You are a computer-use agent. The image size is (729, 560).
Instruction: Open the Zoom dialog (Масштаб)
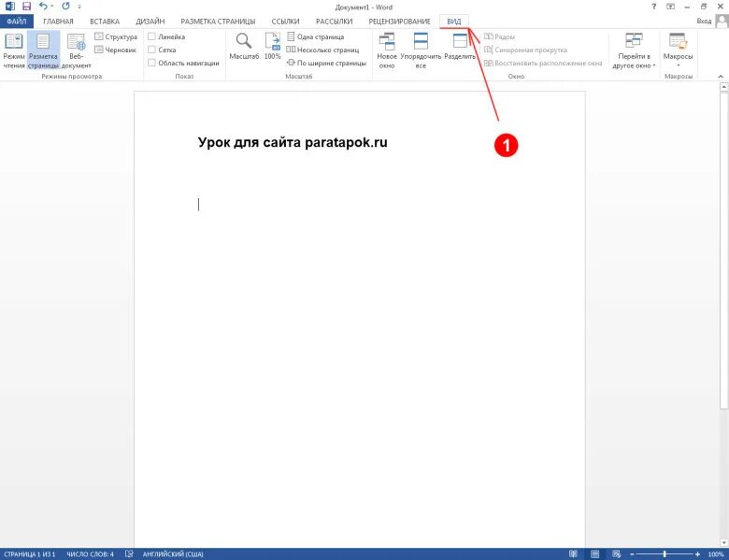tap(244, 46)
